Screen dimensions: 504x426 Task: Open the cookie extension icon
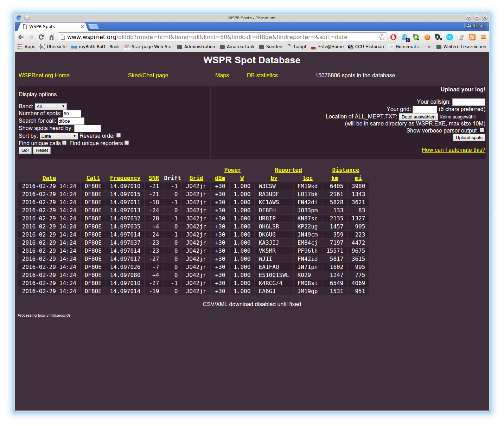pos(427,37)
